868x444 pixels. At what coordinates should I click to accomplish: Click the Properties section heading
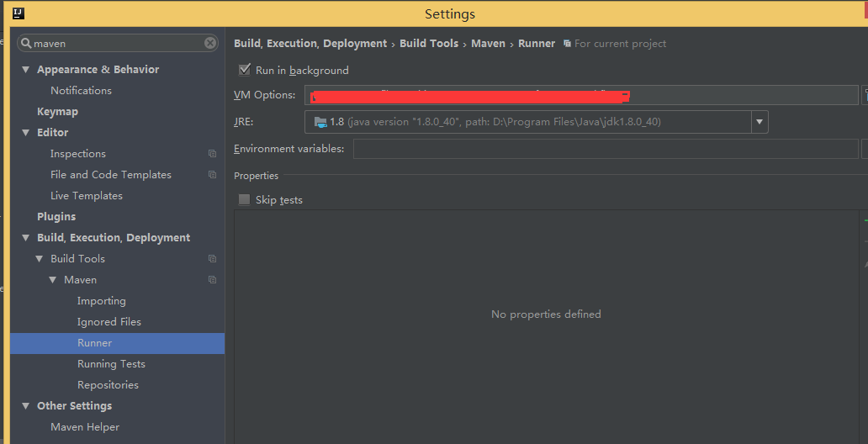[x=256, y=176]
